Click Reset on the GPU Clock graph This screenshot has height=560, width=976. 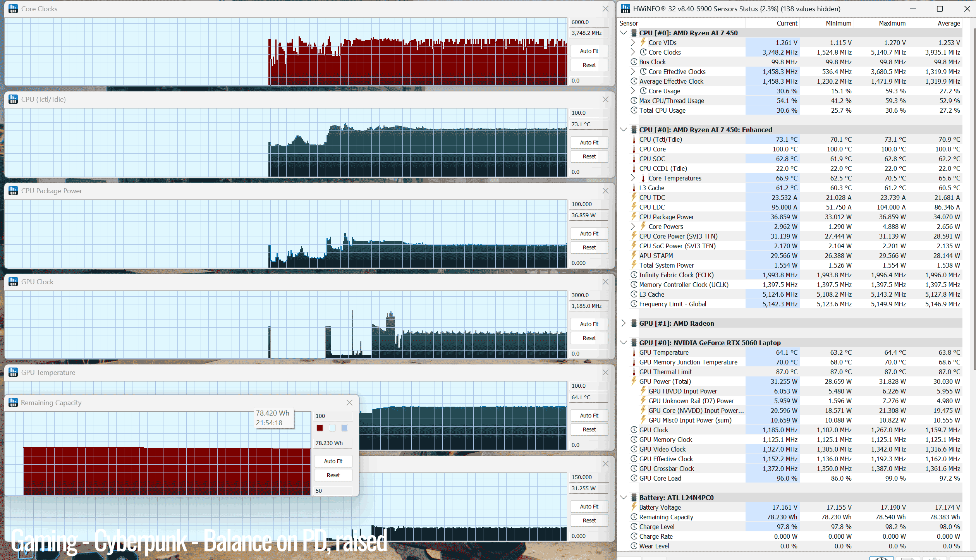pos(589,338)
